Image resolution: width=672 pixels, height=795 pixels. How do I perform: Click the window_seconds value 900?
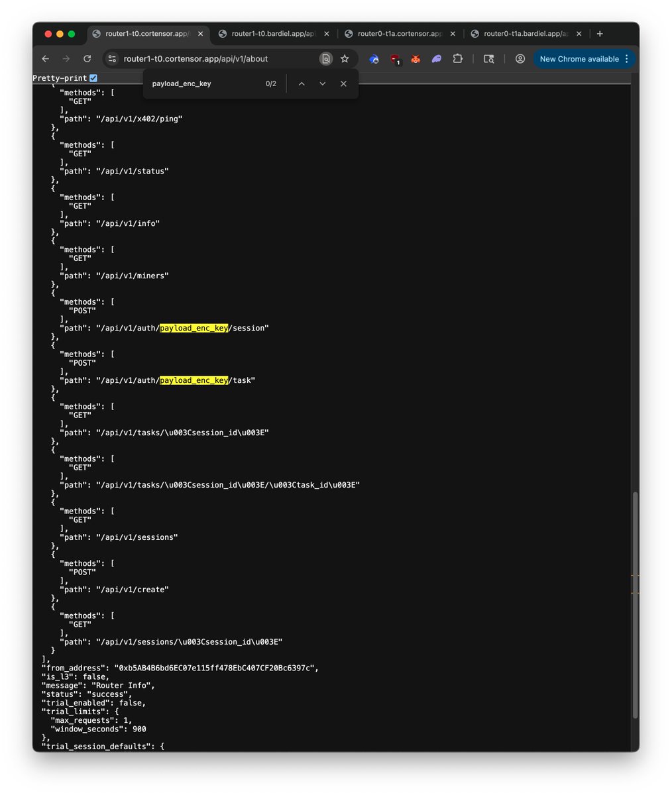tap(139, 729)
